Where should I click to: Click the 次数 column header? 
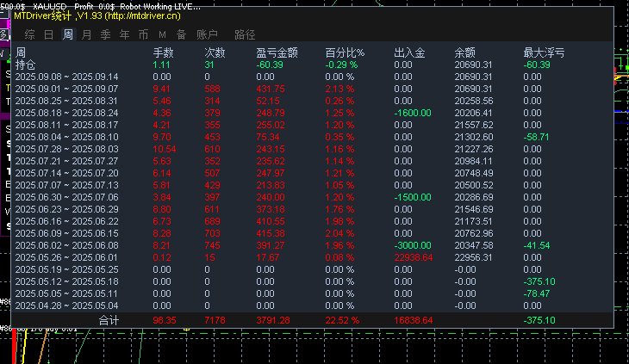click(x=215, y=52)
